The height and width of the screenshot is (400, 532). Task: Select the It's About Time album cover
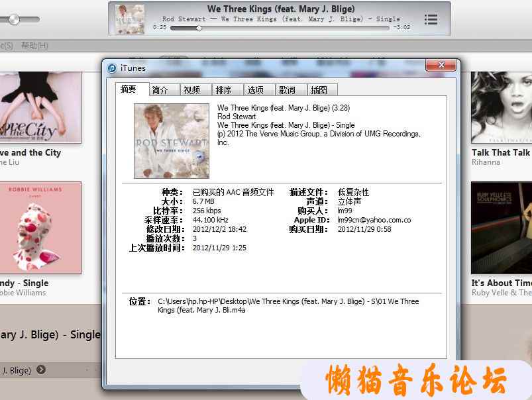(502, 228)
